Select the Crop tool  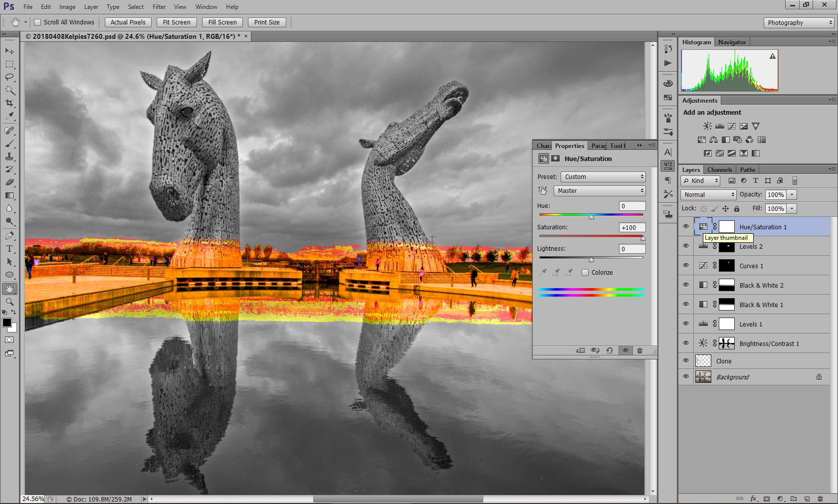click(x=9, y=103)
